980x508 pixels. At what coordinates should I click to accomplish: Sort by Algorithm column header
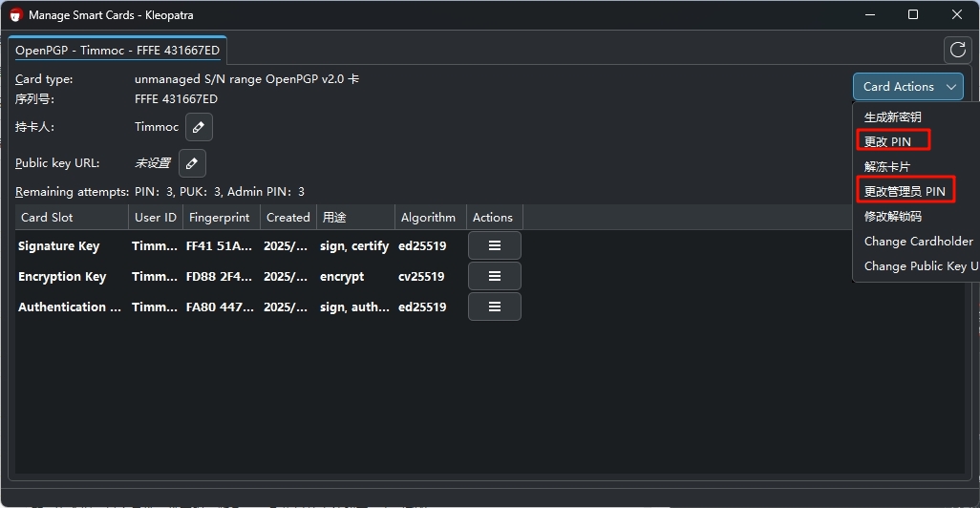click(430, 218)
